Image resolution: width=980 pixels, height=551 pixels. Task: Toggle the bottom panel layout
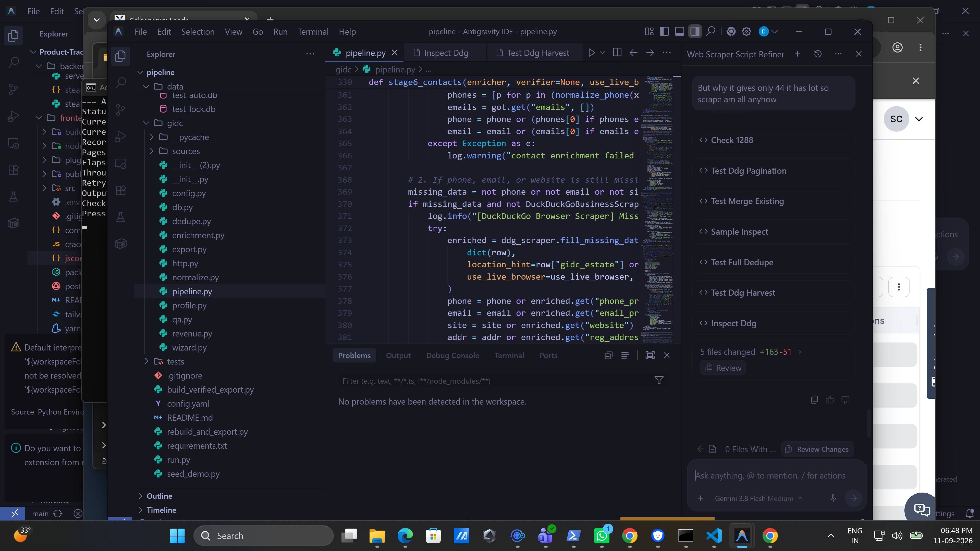[x=679, y=32]
